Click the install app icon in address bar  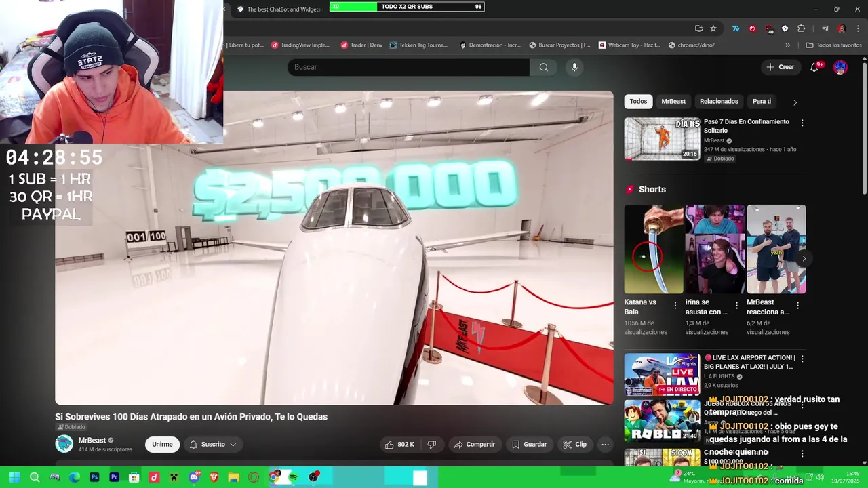coord(698,28)
